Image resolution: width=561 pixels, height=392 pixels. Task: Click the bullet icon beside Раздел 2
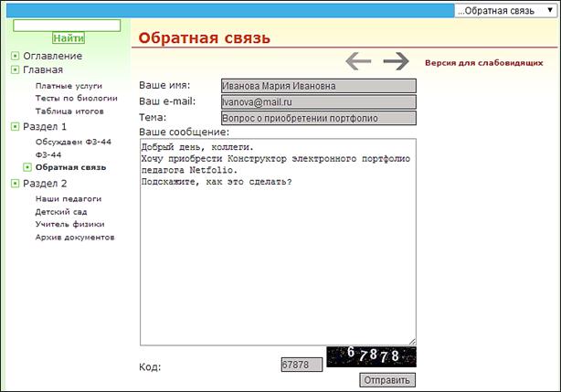pos(15,184)
